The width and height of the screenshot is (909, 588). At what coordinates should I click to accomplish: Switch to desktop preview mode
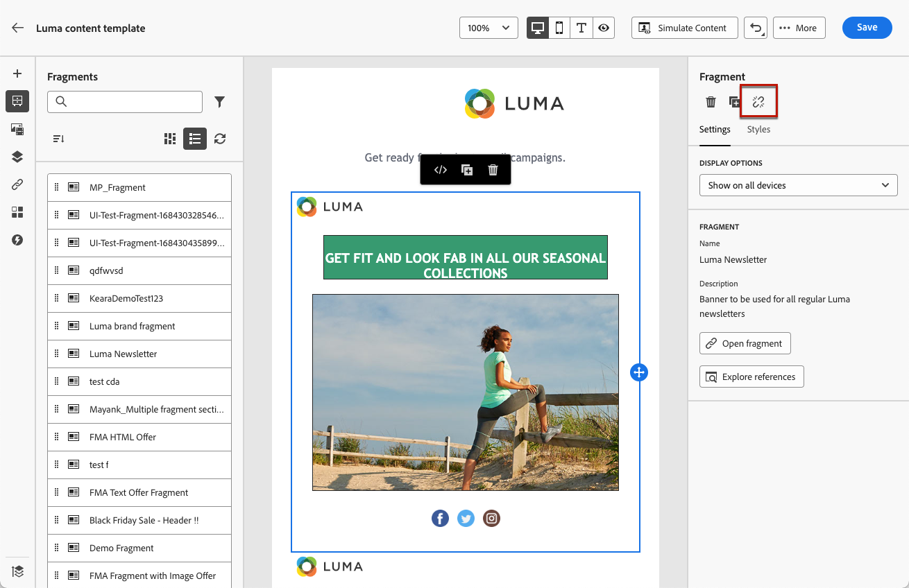537,28
